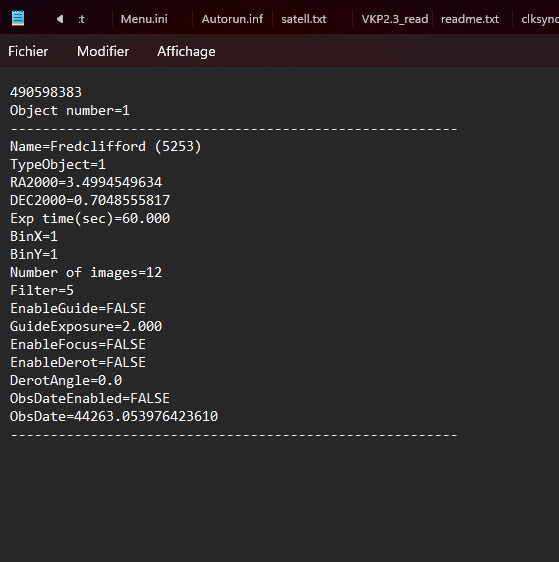Viewport: 559px width, 562px height.
Task: Click the partially hidden leftmost tab
Action: 82,19
